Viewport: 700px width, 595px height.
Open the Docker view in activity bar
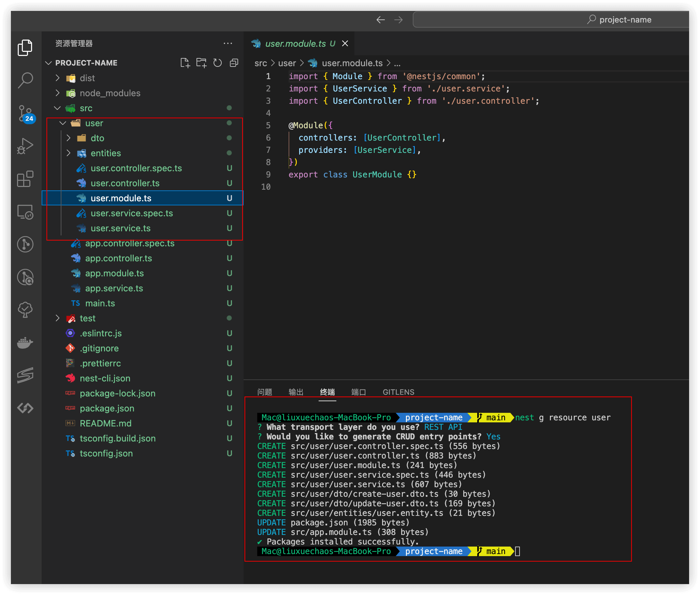[x=25, y=343]
